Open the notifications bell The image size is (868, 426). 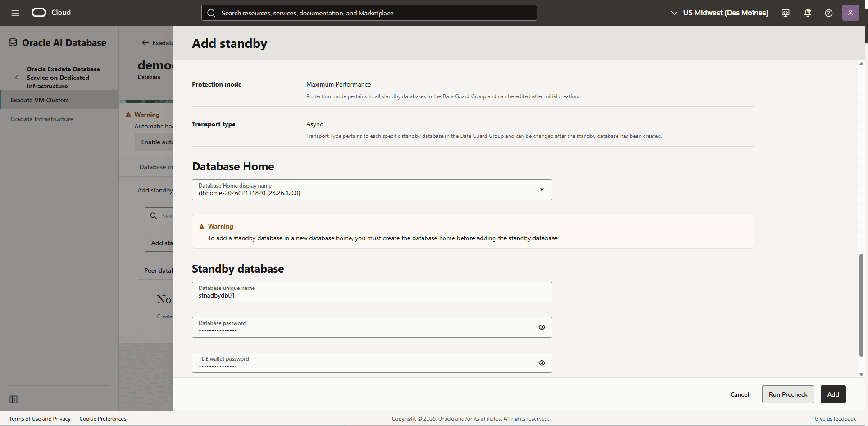click(x=807, y=13)
